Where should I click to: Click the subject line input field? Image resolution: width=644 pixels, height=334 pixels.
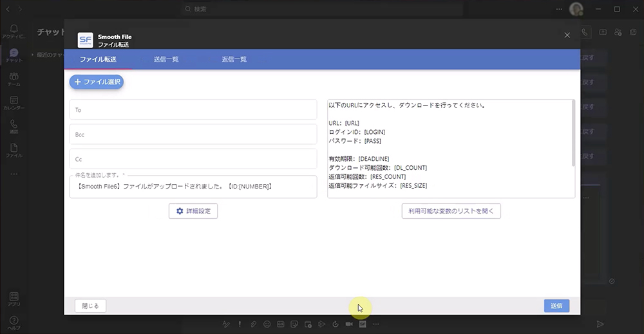[193, 187]
